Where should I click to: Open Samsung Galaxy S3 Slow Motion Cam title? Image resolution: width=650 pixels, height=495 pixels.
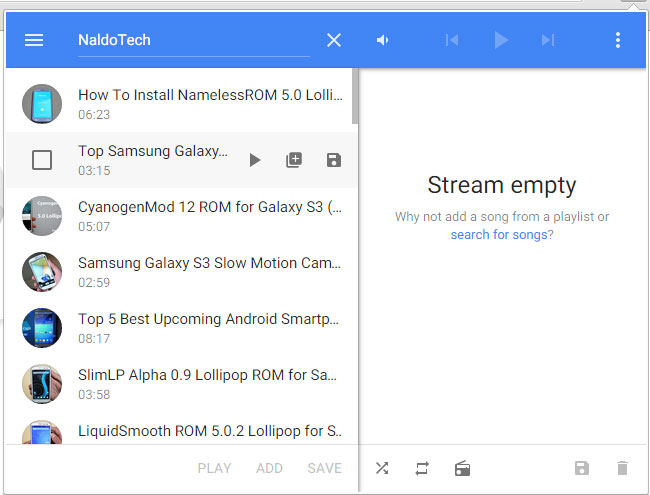[209, 263]
